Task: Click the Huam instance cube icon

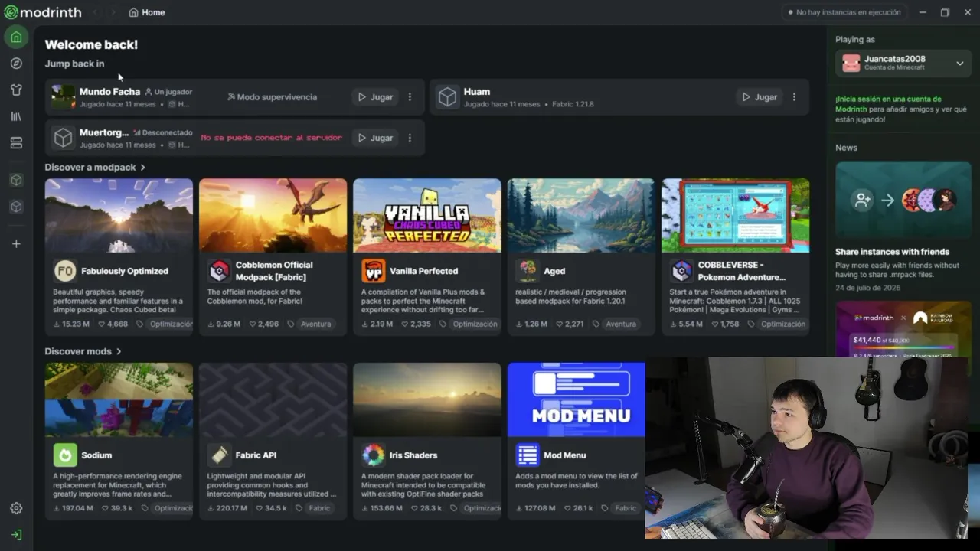Action: pyautogui.click(x=447, y=97)
